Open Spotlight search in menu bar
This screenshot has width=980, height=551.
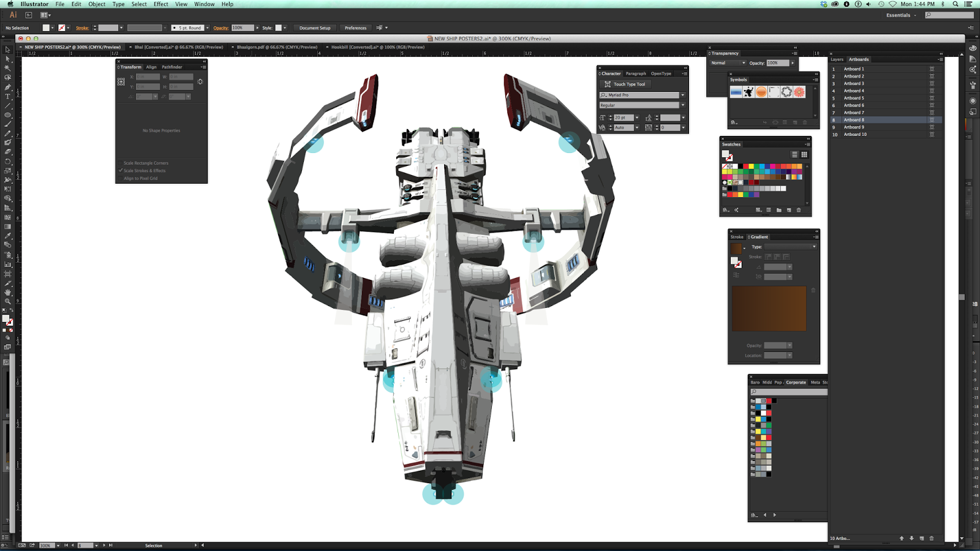pos(956,4)
